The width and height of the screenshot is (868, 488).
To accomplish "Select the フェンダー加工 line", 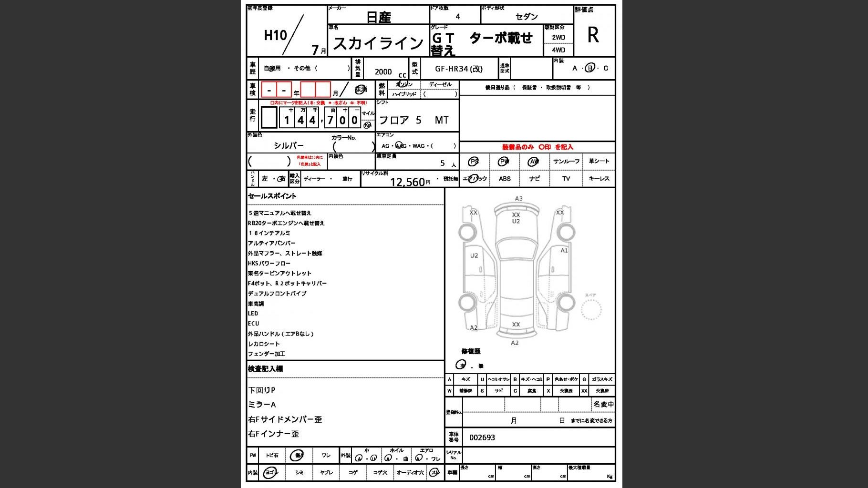I will click(267, 354).
